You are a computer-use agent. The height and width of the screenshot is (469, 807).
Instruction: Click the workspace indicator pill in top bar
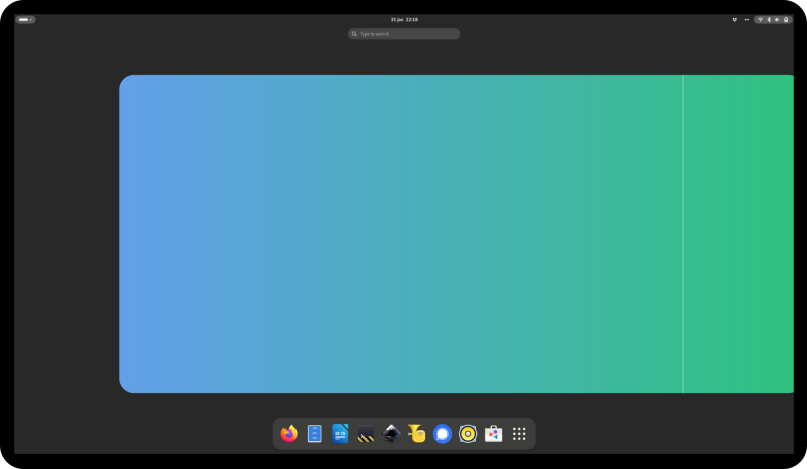click(25, 20)
